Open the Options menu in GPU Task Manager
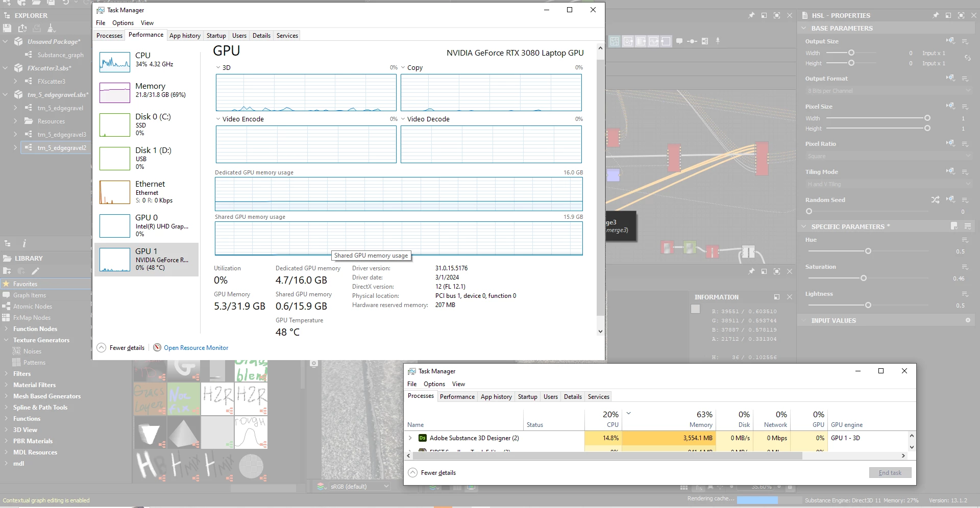The height and width of the screenshot is (508, 980). point(123,23)
